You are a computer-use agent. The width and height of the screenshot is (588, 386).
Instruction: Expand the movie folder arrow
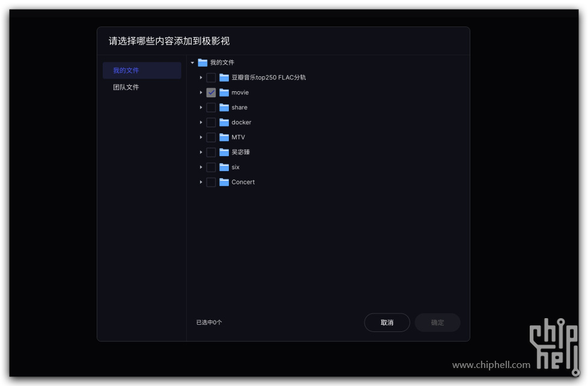click(201, 92)
